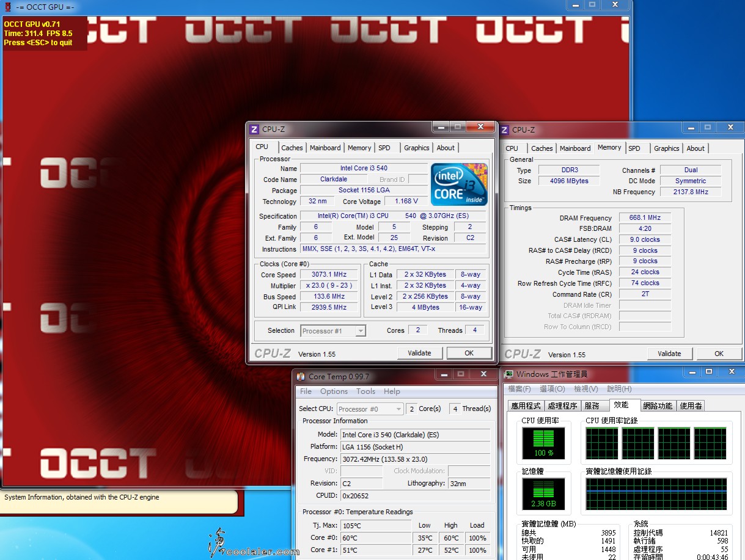Click Core #0 temperature 60°C in Core Temp
This screenshot has width=745, height=560.
click(376, 538)
